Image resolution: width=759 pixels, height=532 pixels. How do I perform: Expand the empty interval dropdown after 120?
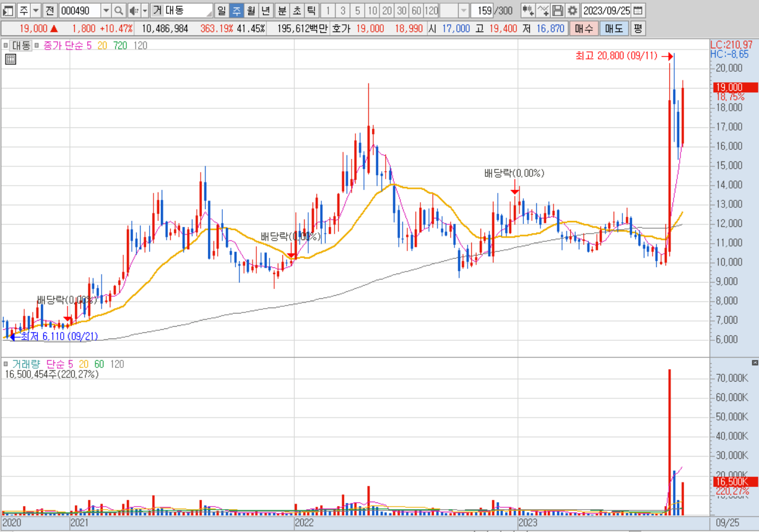tap(464, 11)
